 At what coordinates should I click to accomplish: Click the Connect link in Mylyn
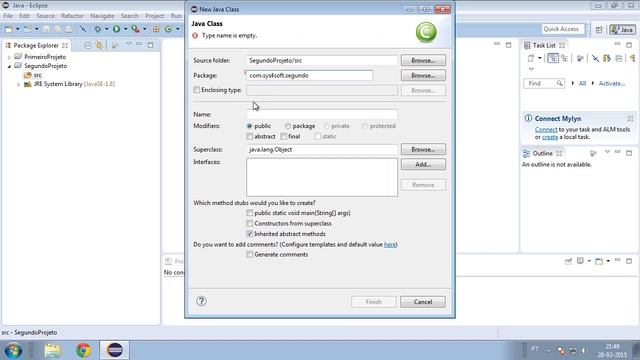pyautogui.click(x=546, y=129)
